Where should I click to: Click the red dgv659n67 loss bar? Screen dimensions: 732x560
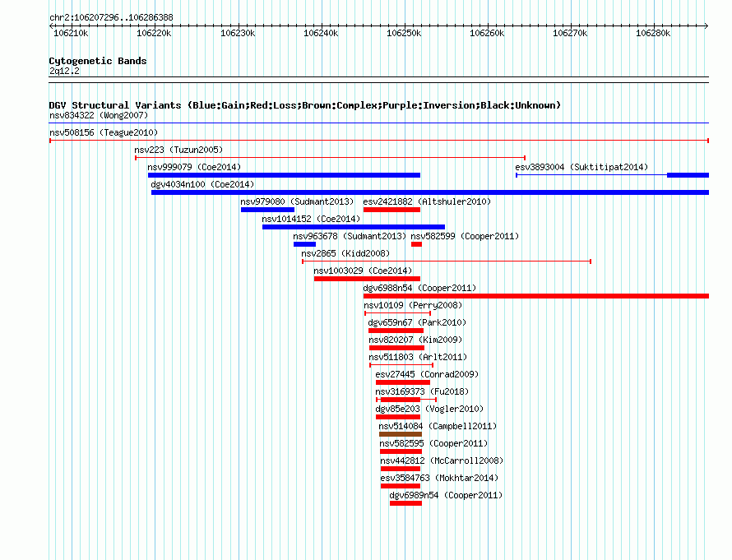(396, 331)
